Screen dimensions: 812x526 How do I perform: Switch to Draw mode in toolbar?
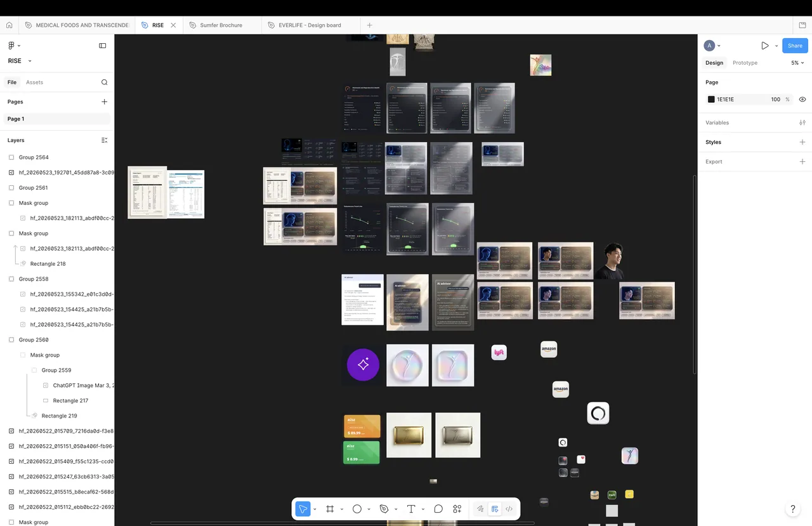pos(480,509)
